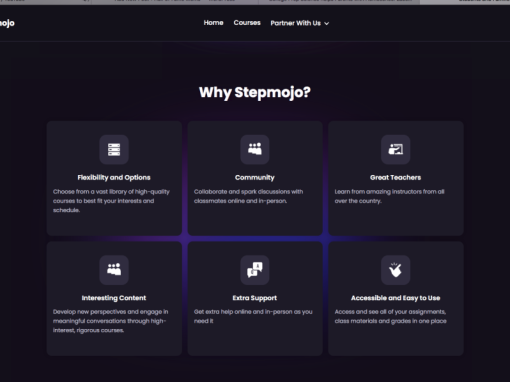Select the Great Teachers heading
The height and width of the screenshot is (382, 510).
395,177
